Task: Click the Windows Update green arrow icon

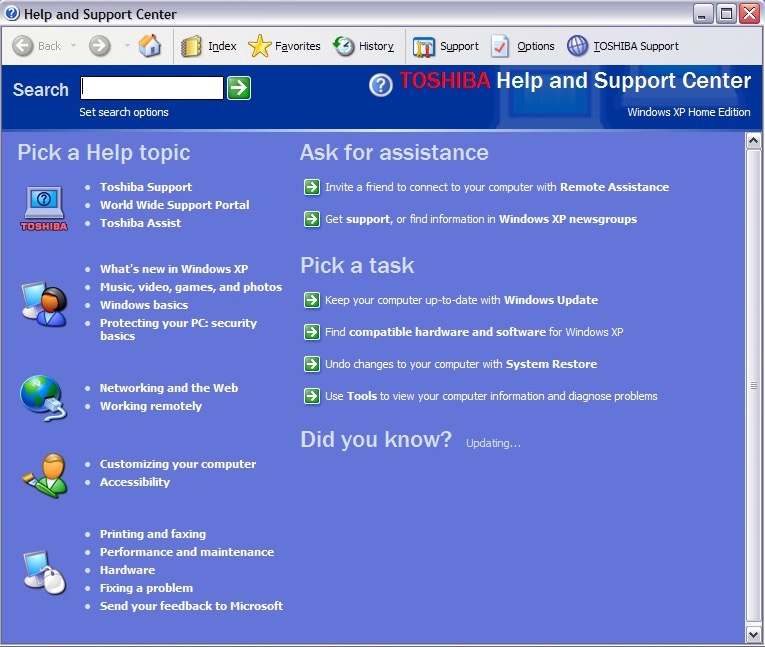Action: point(312,300)
